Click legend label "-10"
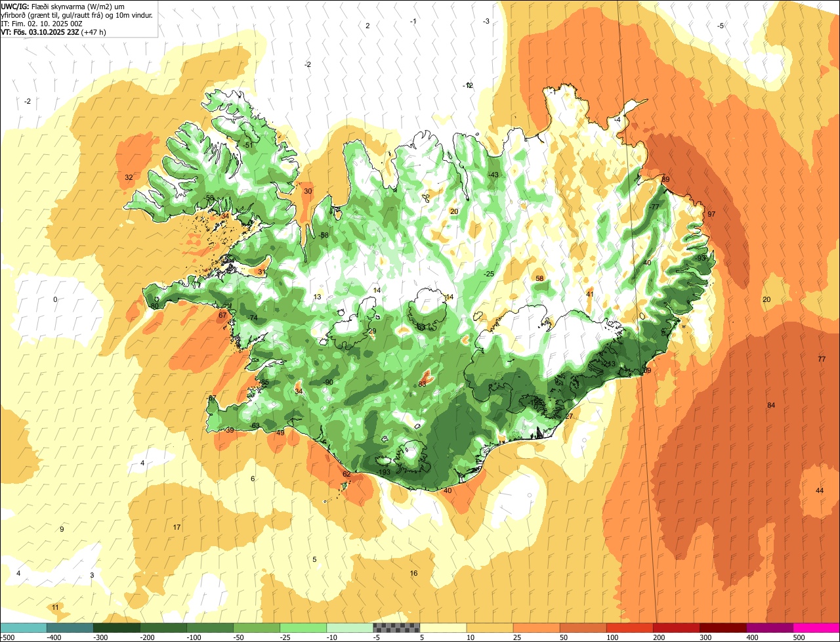The image size is (840, 642). (x=332, y=637)
